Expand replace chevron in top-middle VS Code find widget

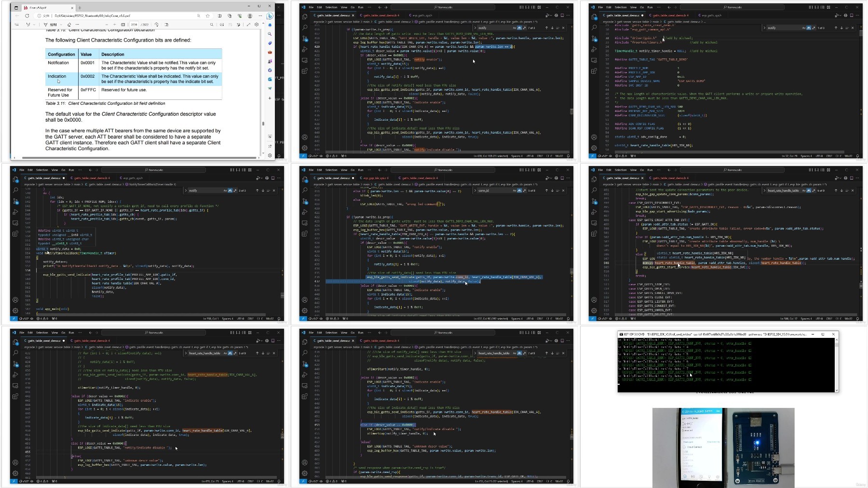tap(475, 28)
